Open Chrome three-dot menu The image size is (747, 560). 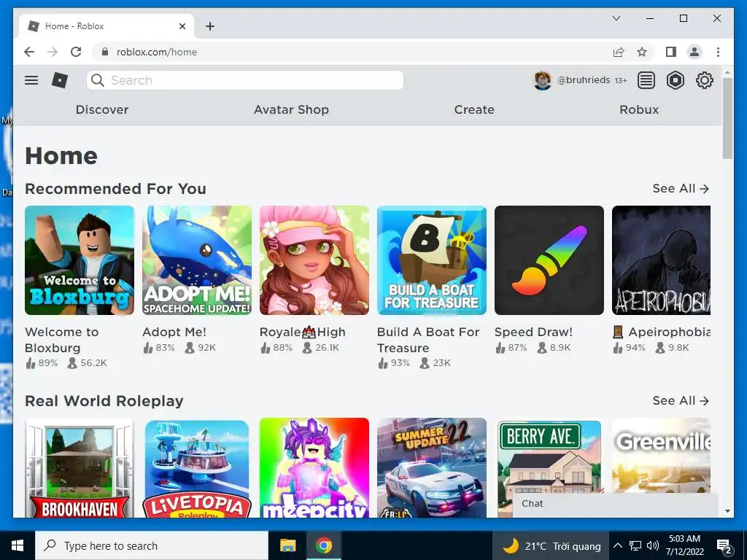coord(718,52)
